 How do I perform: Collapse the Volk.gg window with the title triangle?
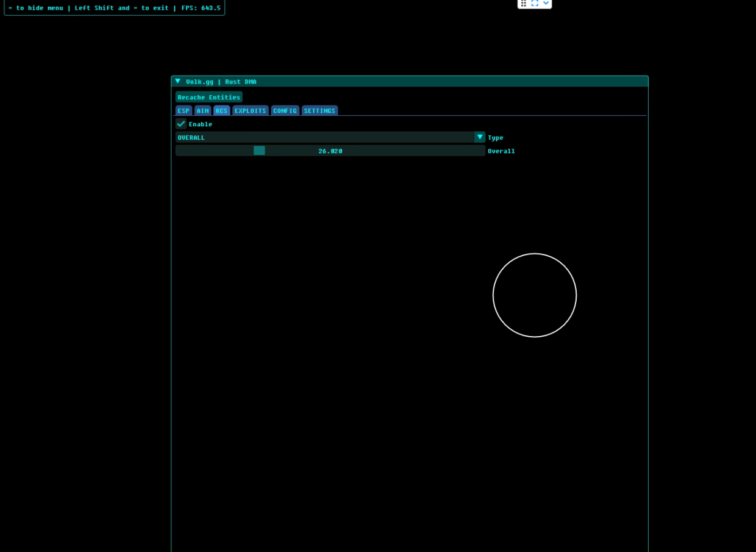click(178, 81)
